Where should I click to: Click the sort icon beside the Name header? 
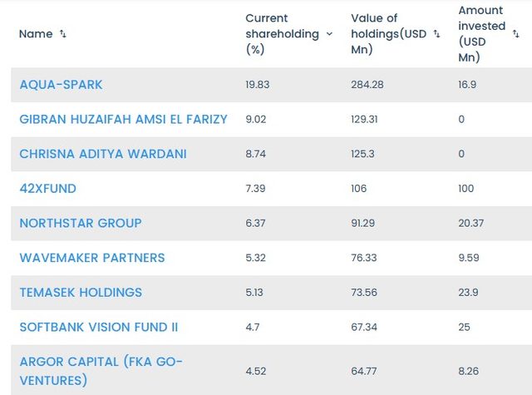point(63,34)
